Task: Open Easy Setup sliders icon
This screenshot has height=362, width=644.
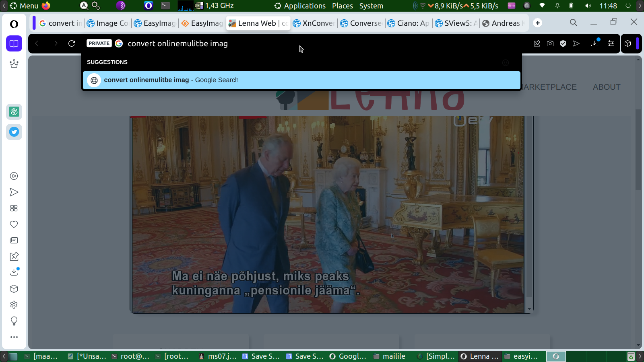Action: point(611,43)
